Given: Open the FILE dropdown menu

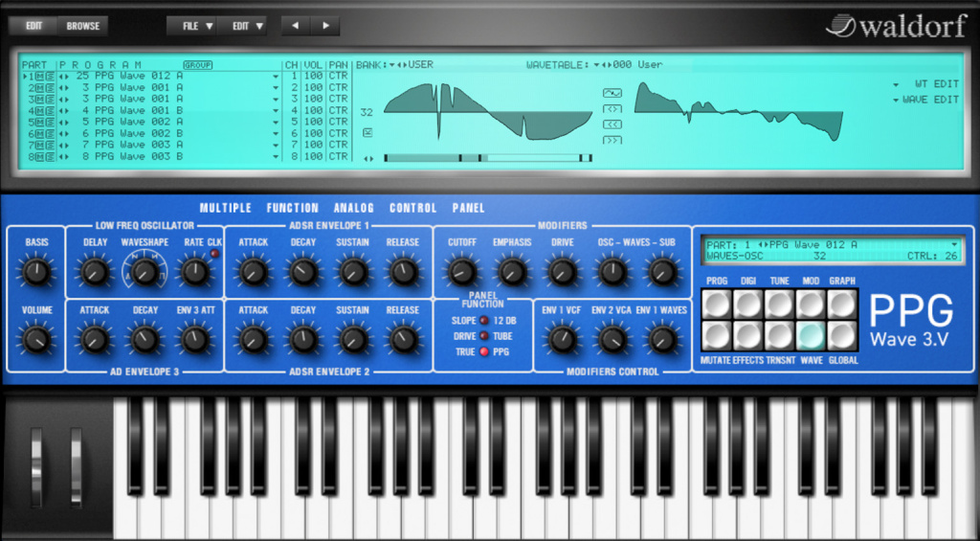Looking at the screenshot, I should [x=196, y=26].
